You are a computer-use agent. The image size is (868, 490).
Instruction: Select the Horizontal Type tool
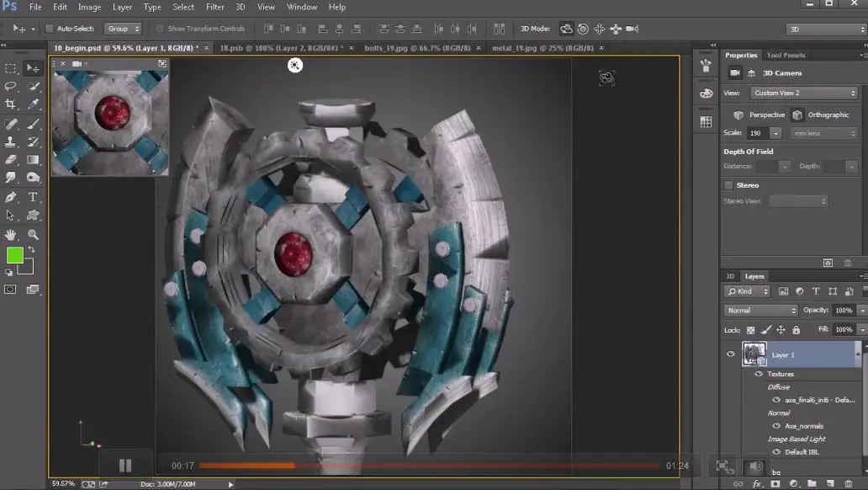34,197
